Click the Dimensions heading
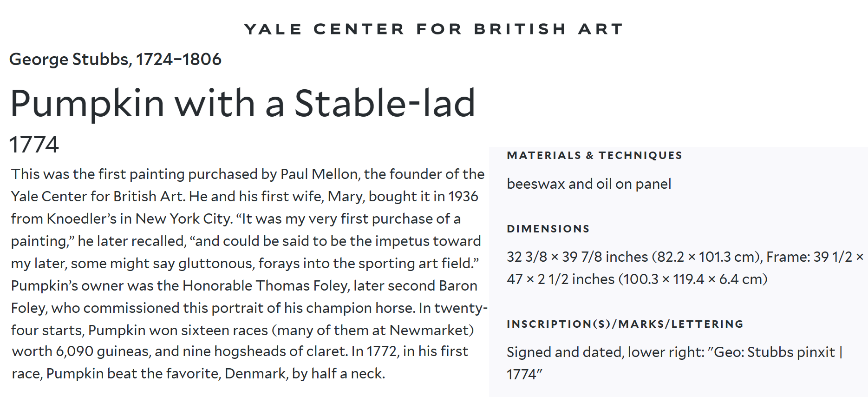 548,229
